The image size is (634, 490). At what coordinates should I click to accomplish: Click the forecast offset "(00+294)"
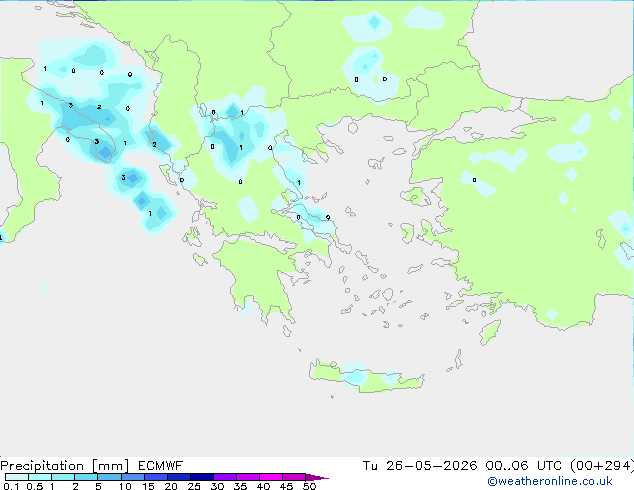pos(602,466)
